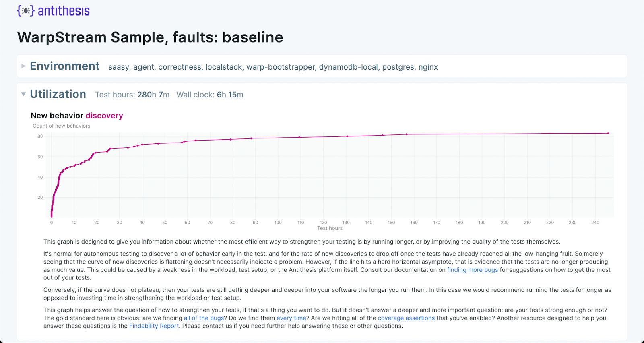Click the "all of the bugs" link
The width and height of the screenshot is (644, 343).
coord(204,318)
